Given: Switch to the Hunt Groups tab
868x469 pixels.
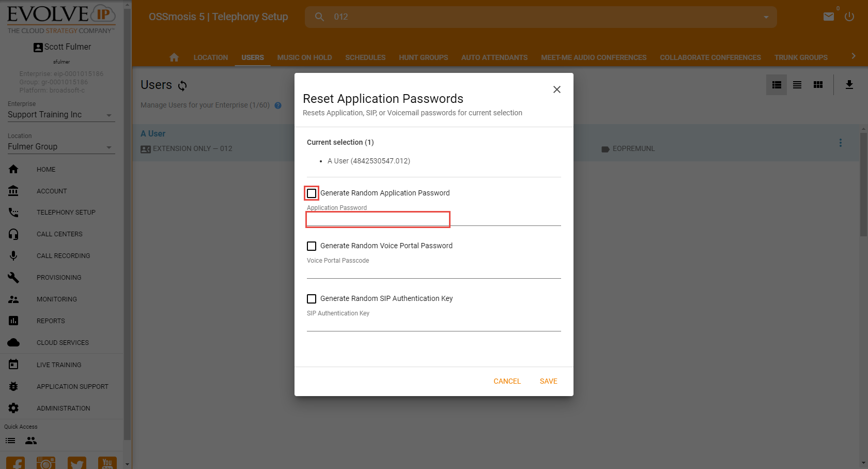Looking at the screenshot, I should [x=423, y=57].
